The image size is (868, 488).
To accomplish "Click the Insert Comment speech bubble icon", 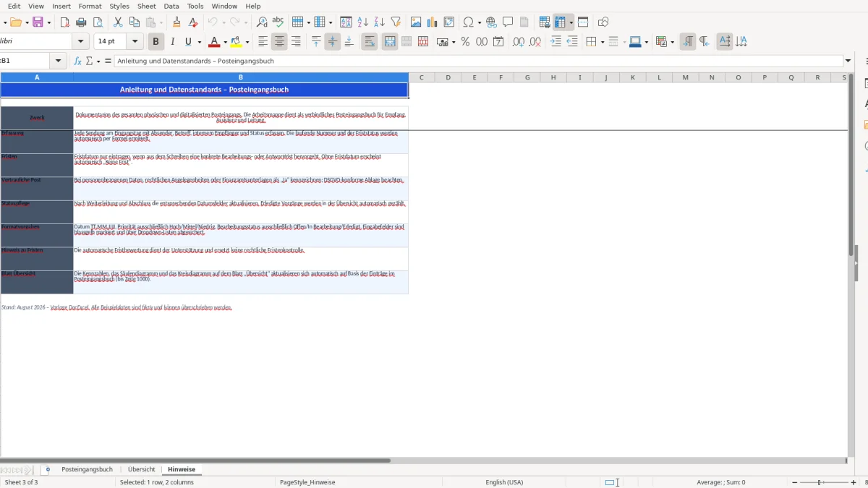I will 509,22.
